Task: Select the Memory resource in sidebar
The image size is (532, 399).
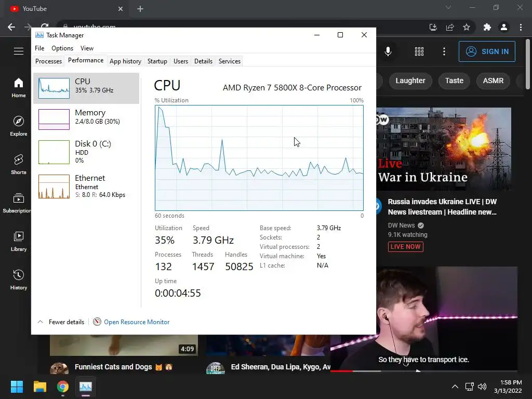Action: tap(86, 119)
